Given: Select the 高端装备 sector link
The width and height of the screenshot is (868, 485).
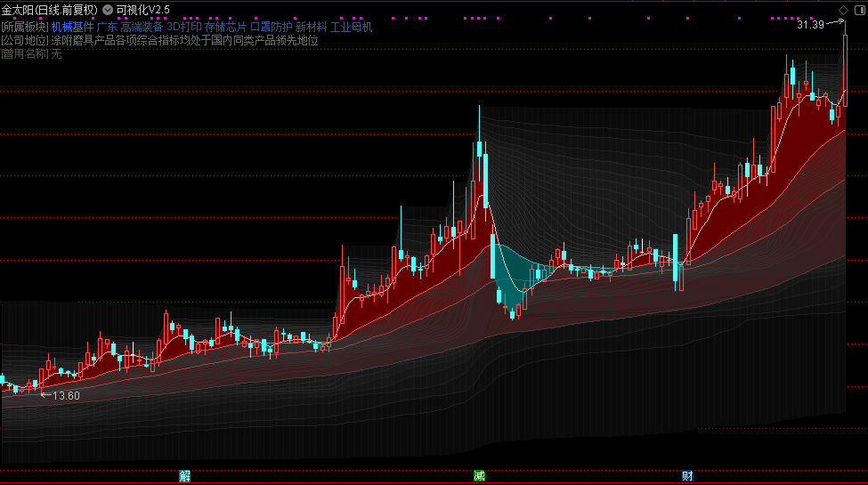Looking at the screenshot, I should click(142, 27).
